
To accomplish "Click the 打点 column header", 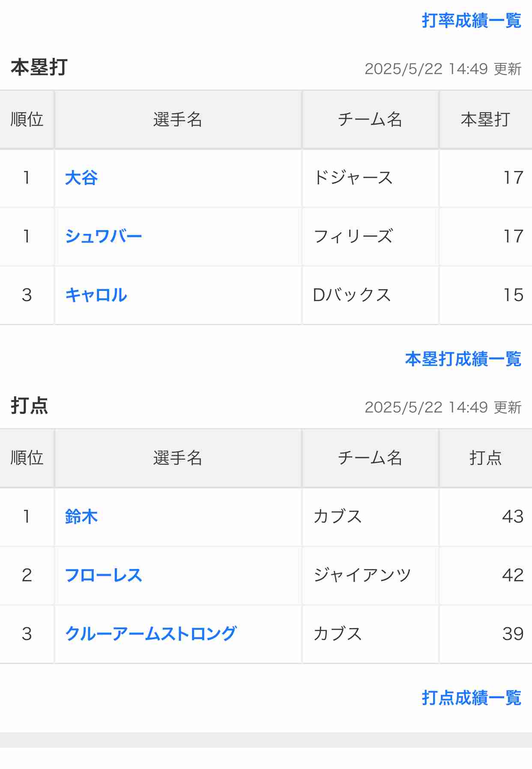I will [485, 458].
